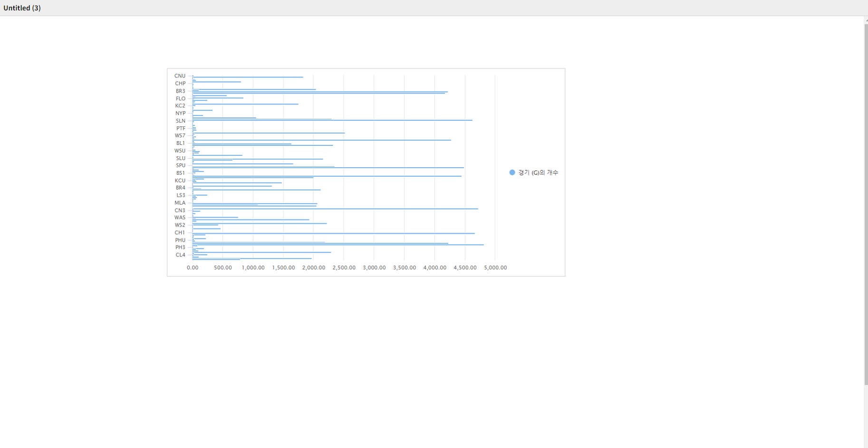Click the CL4 axis label
The height and width of the screenshot is (448, 868).
[180, 255]
